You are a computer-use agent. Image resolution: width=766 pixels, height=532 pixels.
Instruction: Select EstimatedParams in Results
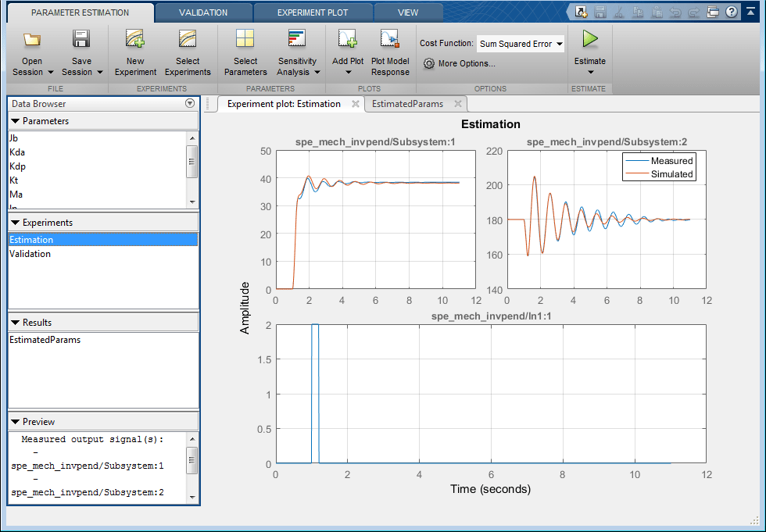click(x=103, y=340)
